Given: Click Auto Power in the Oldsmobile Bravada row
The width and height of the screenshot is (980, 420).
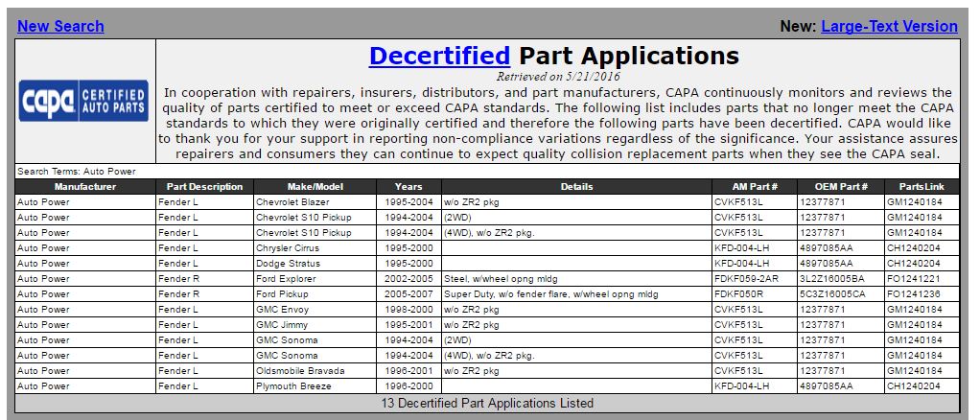Looking at the screenshot, I should point(85,371).
